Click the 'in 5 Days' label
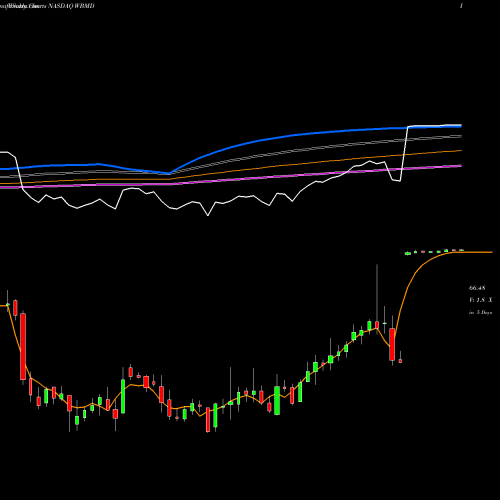The image size is (500, 500). point(480,313)
